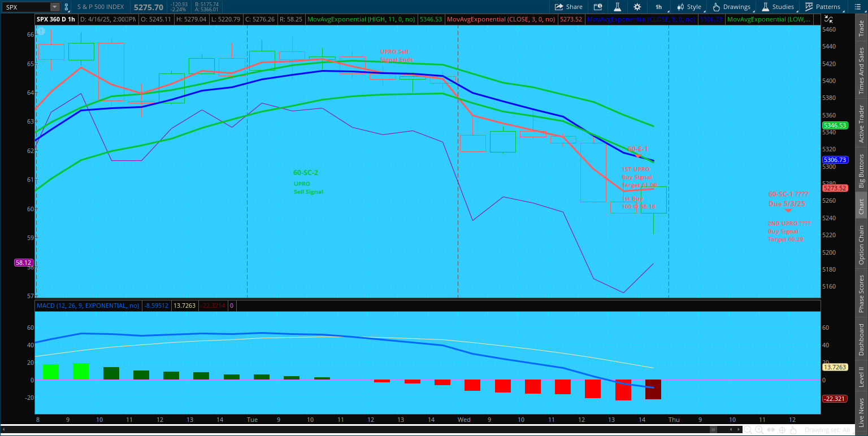Screen dimensions: 868x436
Task: Open the SPX symbol dropdown arrow
Action: click(54, 7)
